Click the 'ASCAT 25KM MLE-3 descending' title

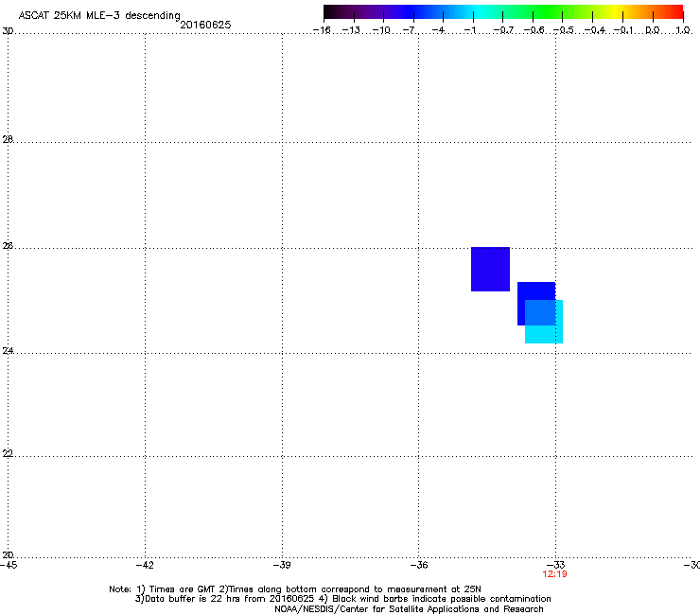[99, 15]
